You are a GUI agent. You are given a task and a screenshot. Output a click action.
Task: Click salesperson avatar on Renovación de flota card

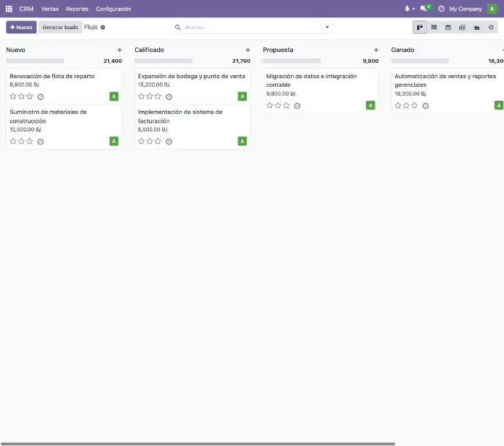click(114, 96)
